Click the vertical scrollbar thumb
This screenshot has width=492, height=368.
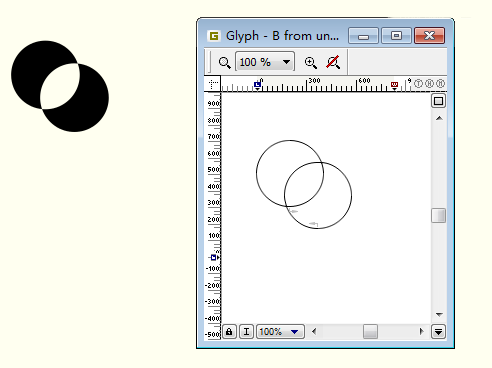[438, 215]
